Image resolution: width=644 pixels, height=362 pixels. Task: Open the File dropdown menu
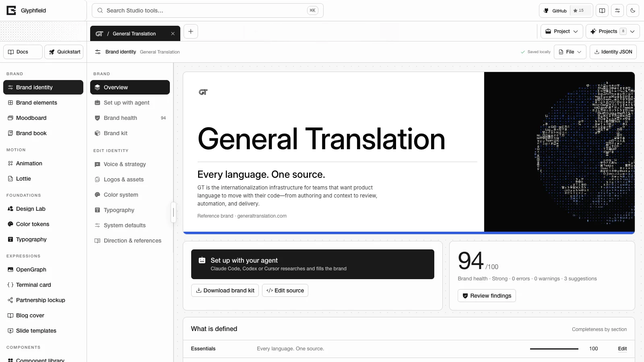tap(570, 52)
